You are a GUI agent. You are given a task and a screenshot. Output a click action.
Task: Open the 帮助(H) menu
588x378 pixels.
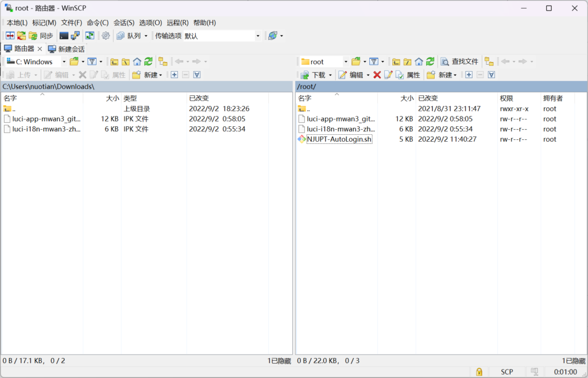click(x=204, y=22)
